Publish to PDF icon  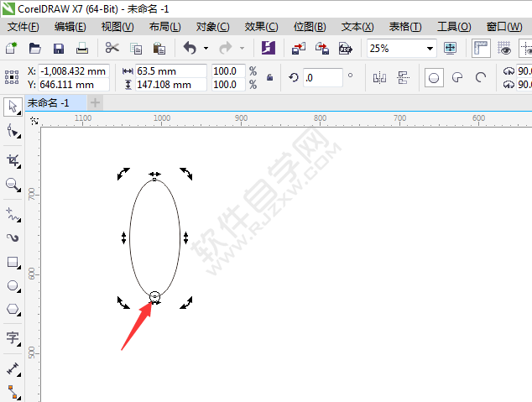pos(346,49)
